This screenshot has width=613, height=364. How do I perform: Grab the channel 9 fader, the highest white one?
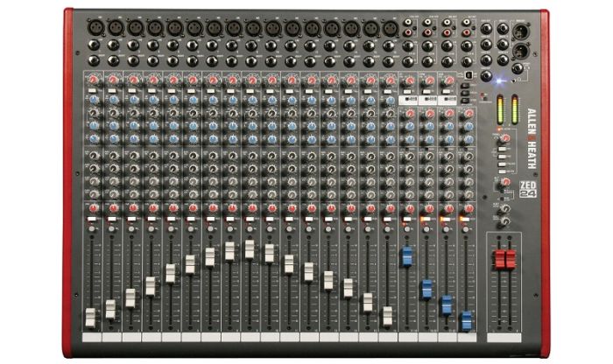tap(250, 249)
